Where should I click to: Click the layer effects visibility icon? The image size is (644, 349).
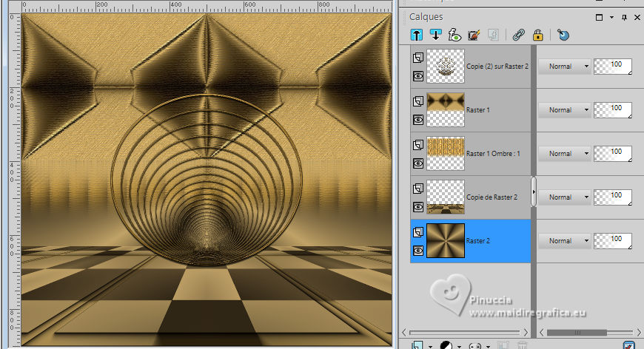[x=455, y=34]
